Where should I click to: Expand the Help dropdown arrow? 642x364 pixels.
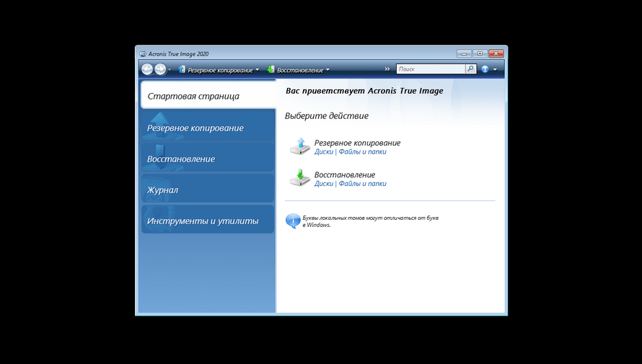click(495, 70)
